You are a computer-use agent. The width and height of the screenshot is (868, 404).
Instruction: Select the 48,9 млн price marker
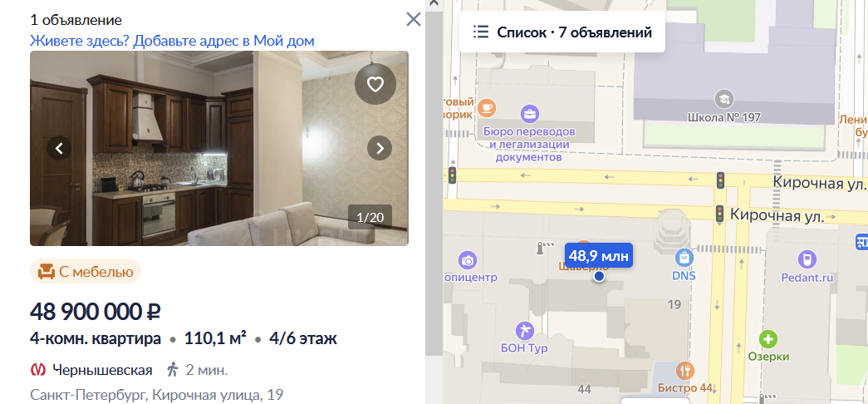[598, 257]
